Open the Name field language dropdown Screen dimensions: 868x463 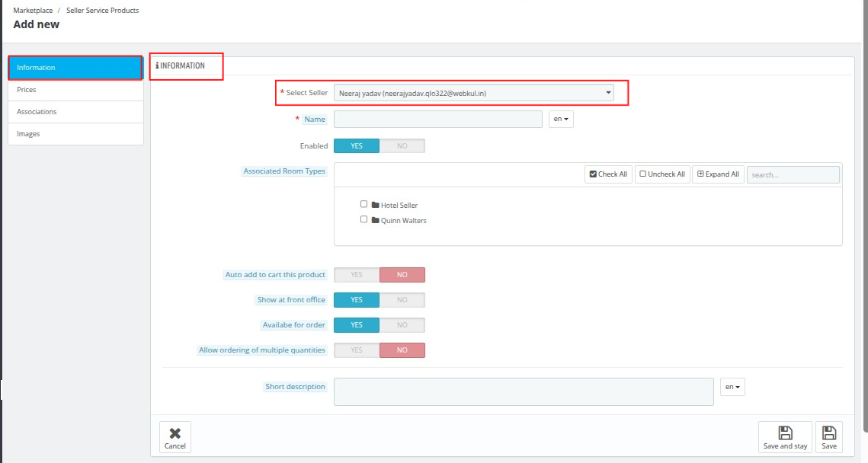(x=561, y=119)
